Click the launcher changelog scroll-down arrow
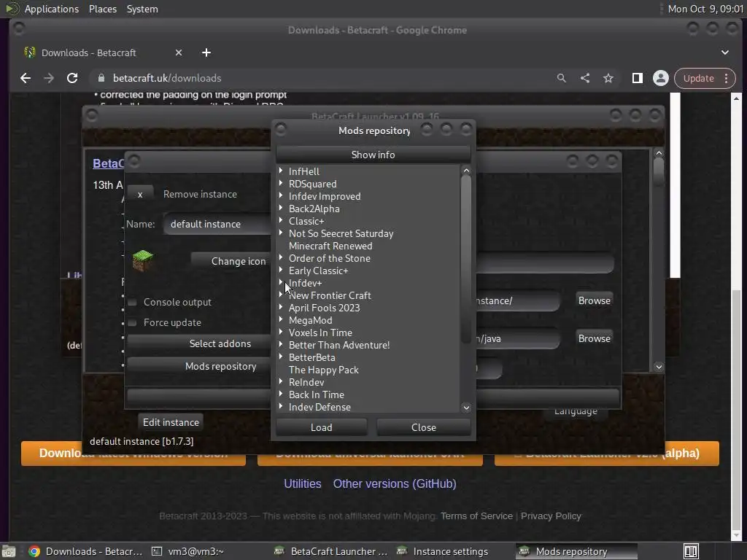 pos(659,367)
